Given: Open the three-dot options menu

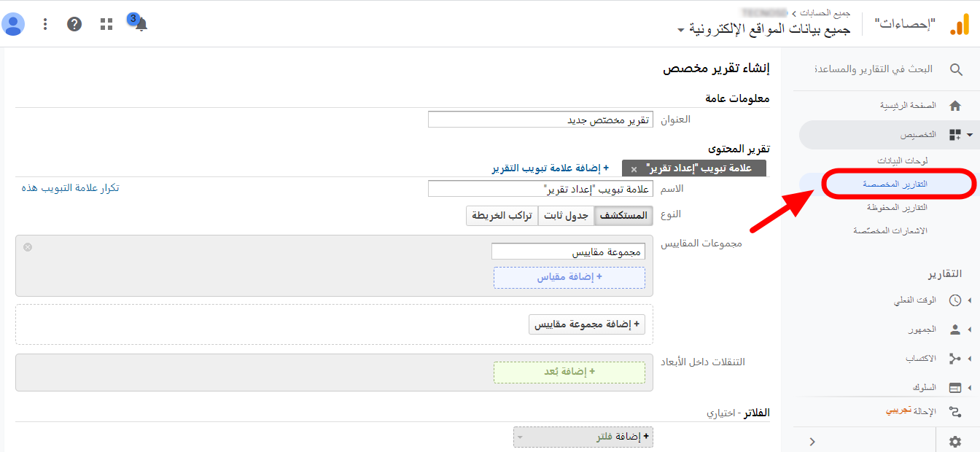Looking at the screenshot, I should (45, 24).
